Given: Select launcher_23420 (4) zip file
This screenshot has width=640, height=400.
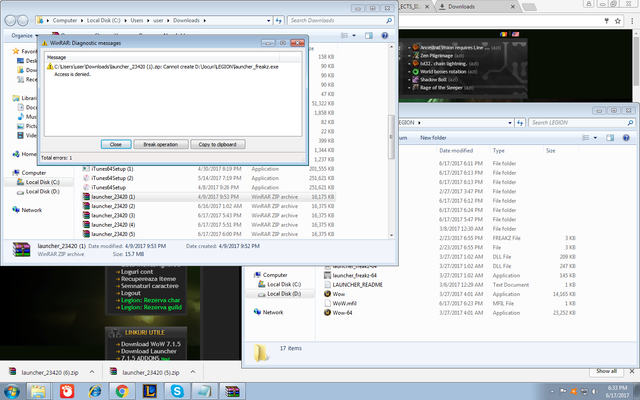Looking at the screenshot, I should tap(209, 225).
